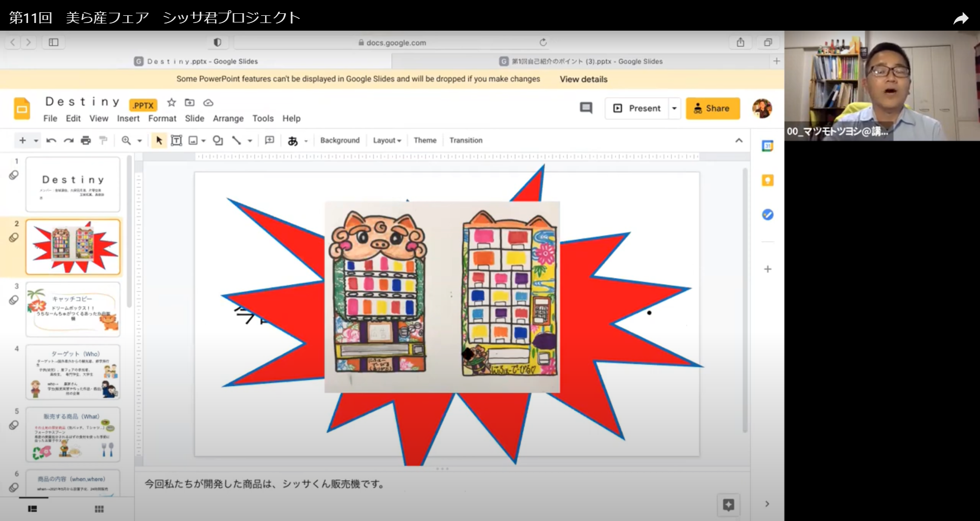The image size is (980, 521).
Task: Click the zoom magnifier tool
Action: coord(126,140)
